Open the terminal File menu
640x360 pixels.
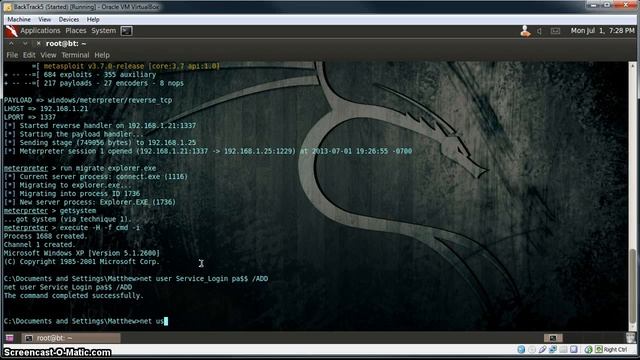pyautogui.click(x=12, y=55)
